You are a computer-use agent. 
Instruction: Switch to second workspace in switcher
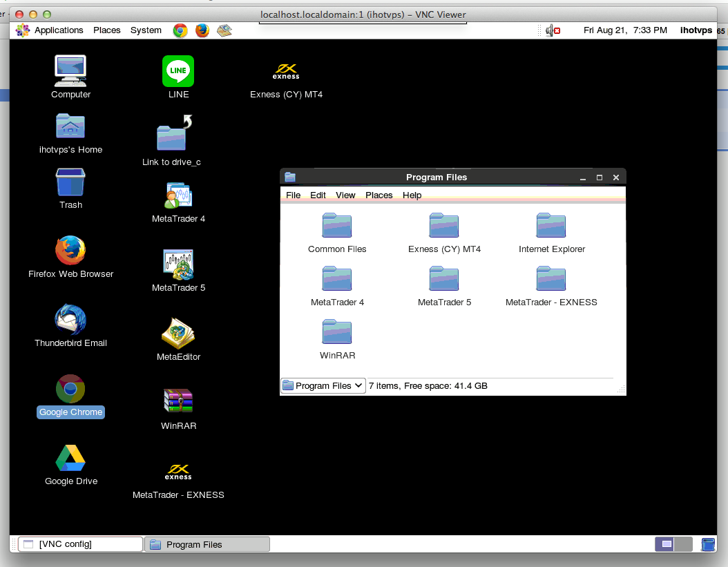(683, 544)
